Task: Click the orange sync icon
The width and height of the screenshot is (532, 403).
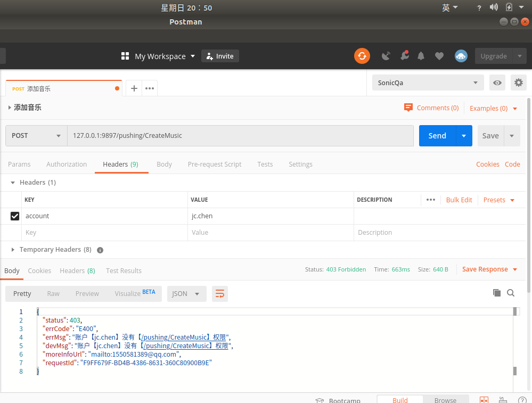Action: 362,56
